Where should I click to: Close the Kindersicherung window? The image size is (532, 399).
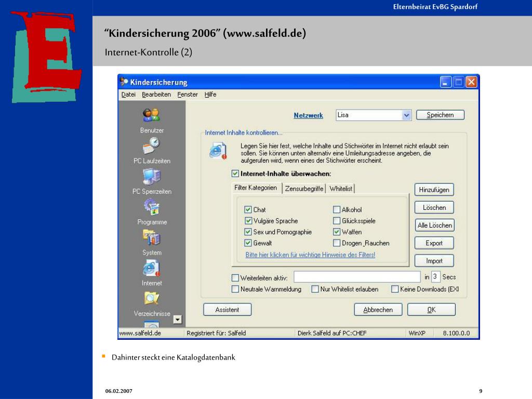click(471, 82)
